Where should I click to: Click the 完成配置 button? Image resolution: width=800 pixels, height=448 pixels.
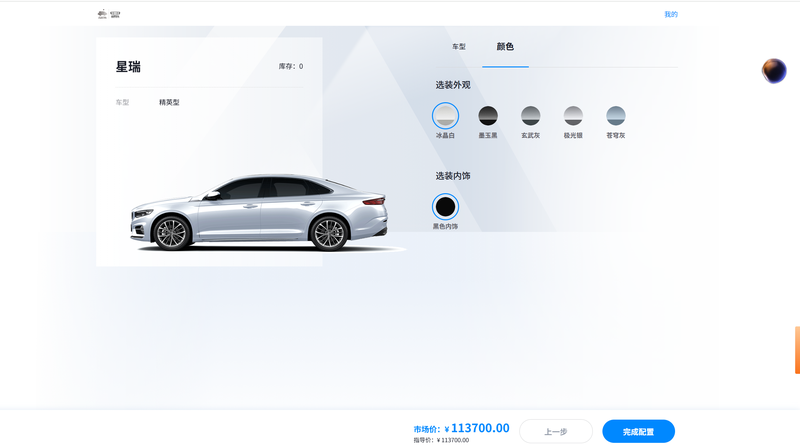click(638, 432)
